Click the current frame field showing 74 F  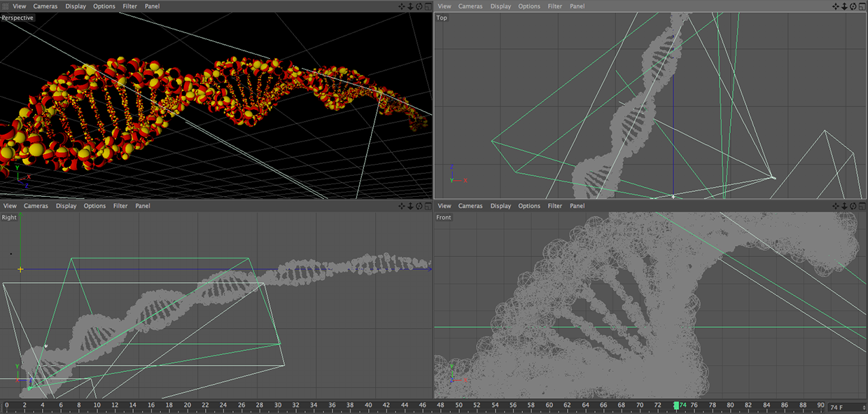point(846,407)
